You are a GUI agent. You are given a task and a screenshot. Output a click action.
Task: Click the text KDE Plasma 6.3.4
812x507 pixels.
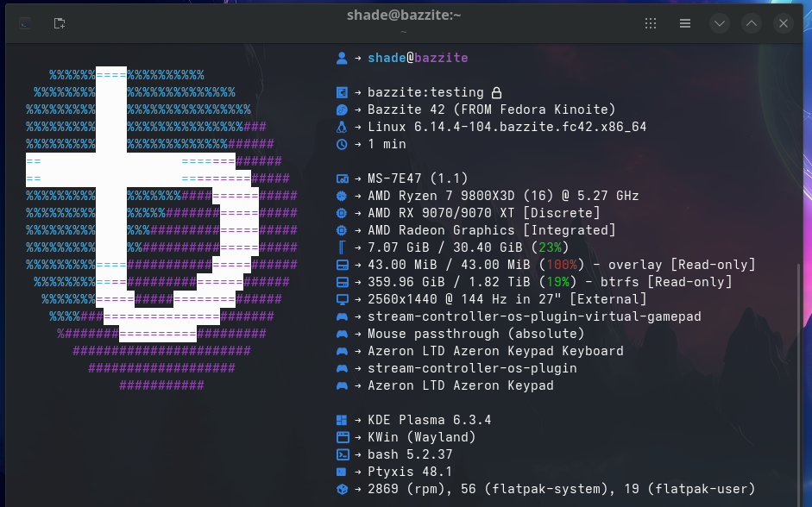(430, 420)
